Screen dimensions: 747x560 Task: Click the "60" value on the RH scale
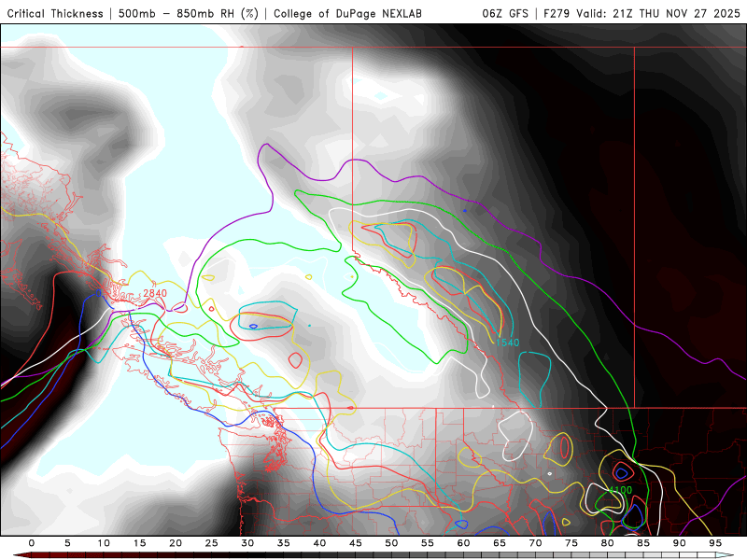tap(463, 543)
